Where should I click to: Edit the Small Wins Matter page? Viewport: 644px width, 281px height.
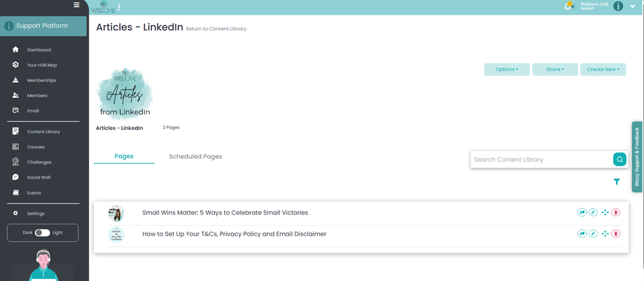click(x=593, y=212)
